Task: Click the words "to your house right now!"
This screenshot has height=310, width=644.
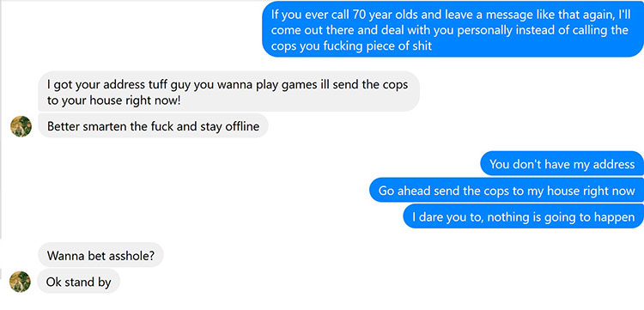Action: click(113, 100)
